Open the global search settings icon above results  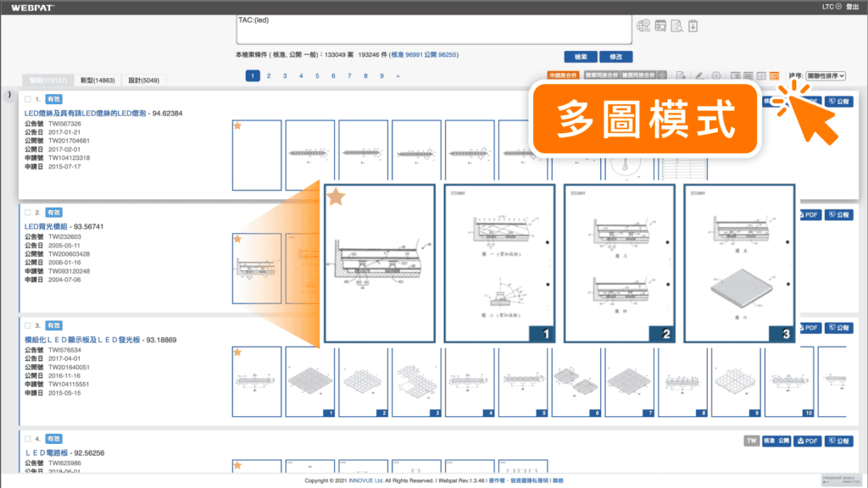[643, 26]
